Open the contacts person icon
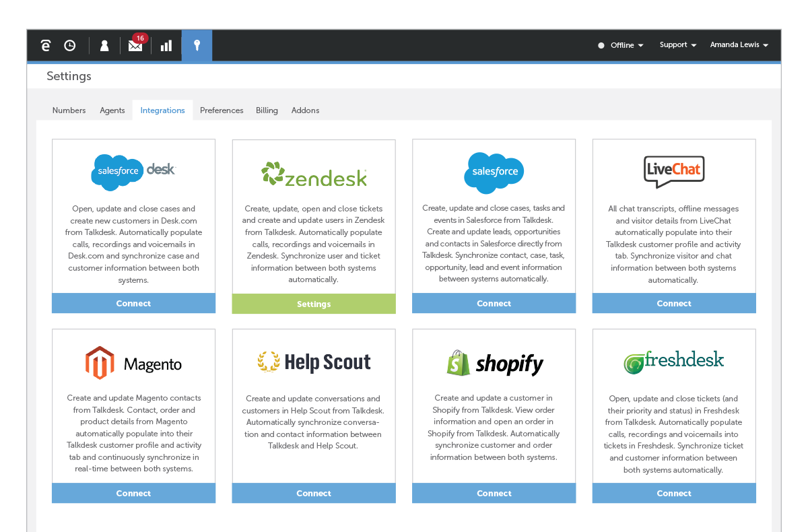Viewport: 808px width, 532px height. [104, 46]
